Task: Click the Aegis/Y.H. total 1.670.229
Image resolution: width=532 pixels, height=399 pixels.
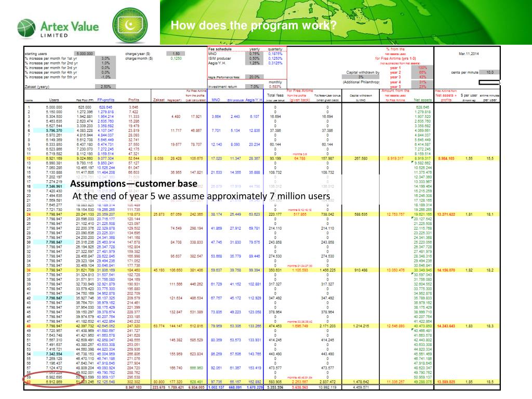Action: tap(255, 387)
